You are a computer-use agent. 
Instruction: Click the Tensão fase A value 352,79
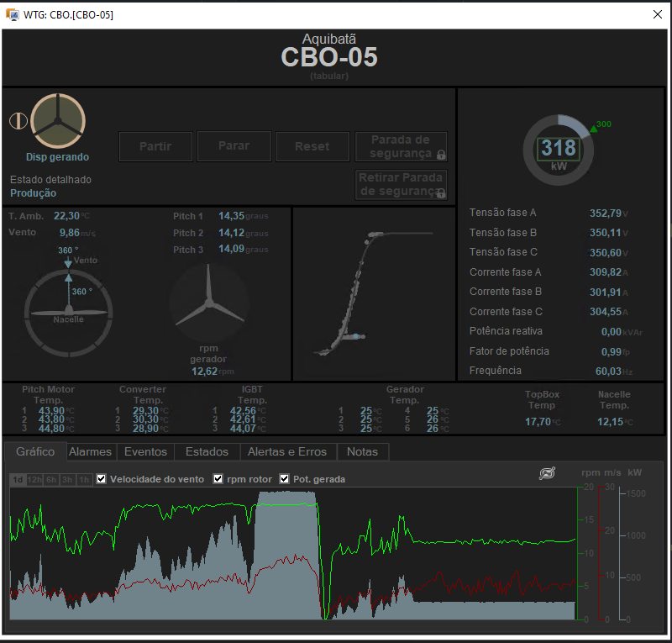tap(605, 213)
